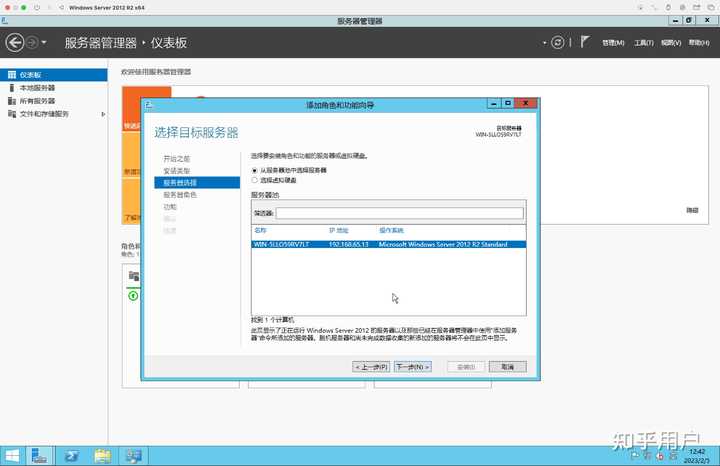Click the 所有服务器 icon in sidebar
The image size is (720, 466).
12,101
